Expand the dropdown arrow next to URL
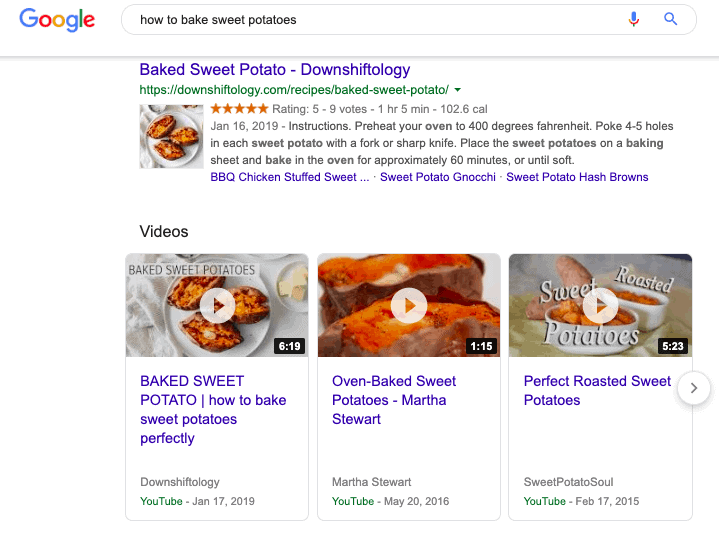 457,90
